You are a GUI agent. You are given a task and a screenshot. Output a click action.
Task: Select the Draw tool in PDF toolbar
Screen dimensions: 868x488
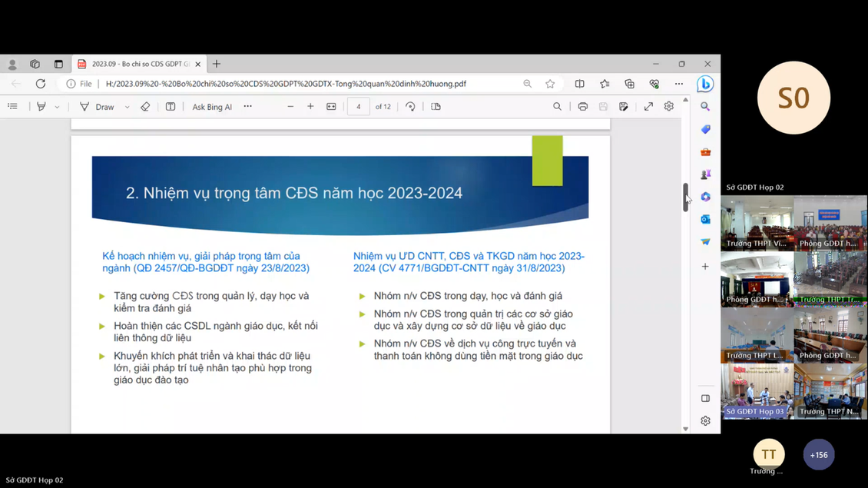click(x=98, y=107)
